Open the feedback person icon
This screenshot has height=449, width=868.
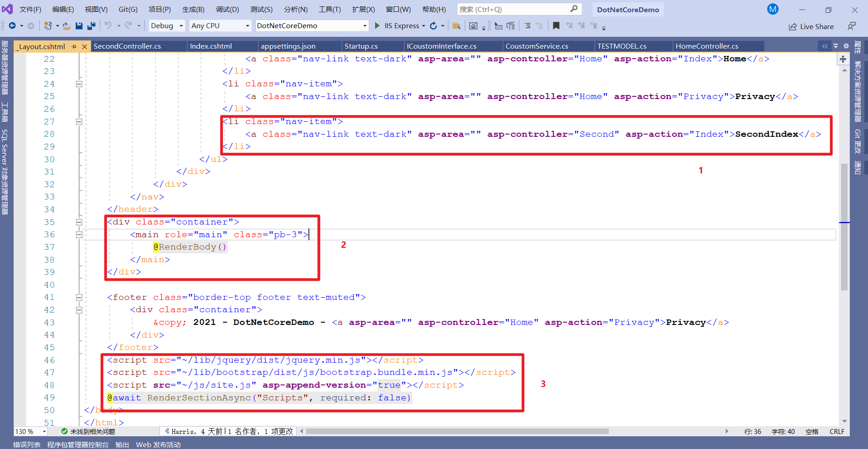852,26
